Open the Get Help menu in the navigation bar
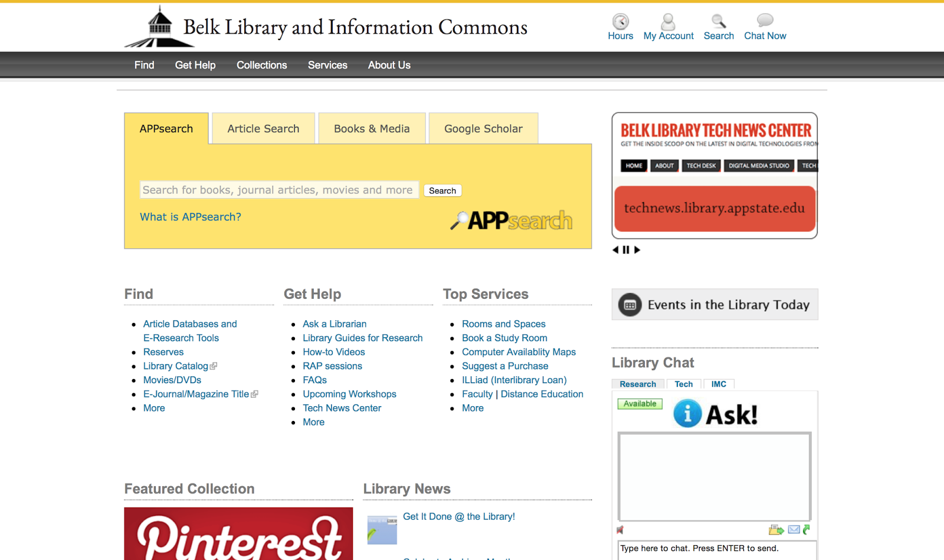This screenshot has width=944, height=560. click(x=195, y=65)
